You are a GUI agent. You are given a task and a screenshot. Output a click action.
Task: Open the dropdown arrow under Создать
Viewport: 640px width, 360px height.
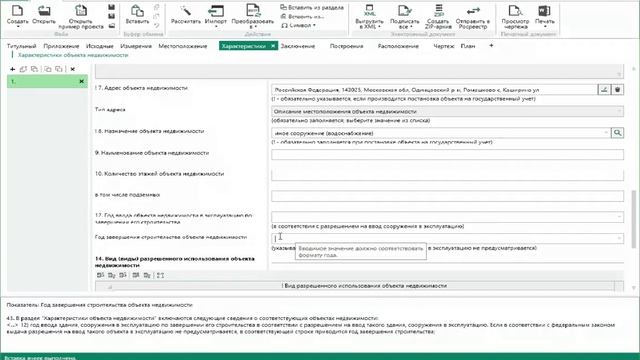[x=18, y=27]
